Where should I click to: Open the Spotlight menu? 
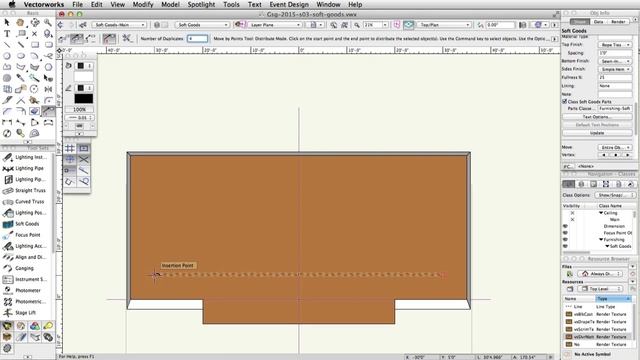tap(201, 4)
